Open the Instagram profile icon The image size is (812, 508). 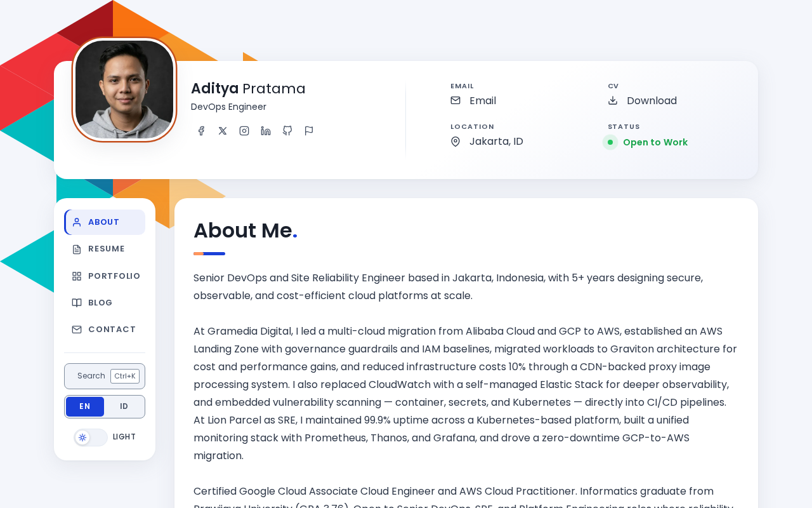[x=244, y=131]
